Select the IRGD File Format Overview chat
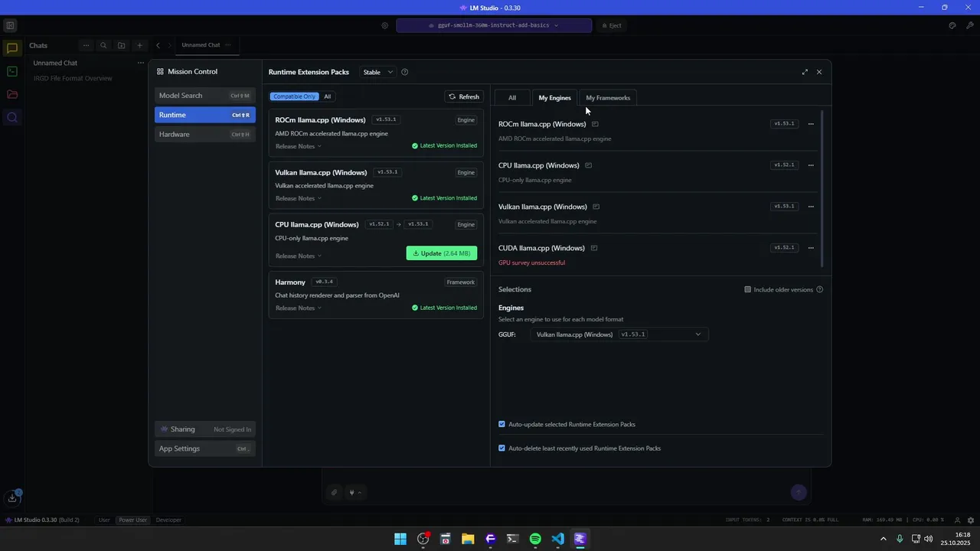The image size is (980, 551). pyautogui.click(x=73, y=78)
